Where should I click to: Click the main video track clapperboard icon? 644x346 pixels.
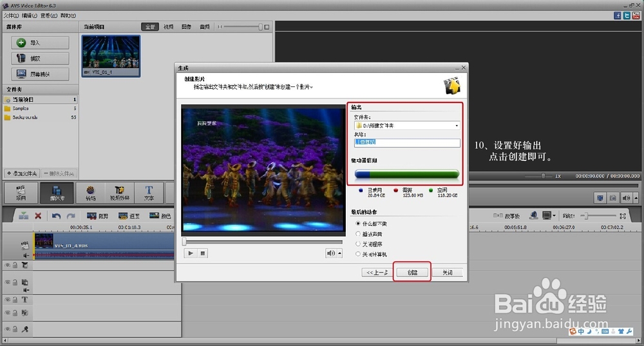(x=24, y=245)
